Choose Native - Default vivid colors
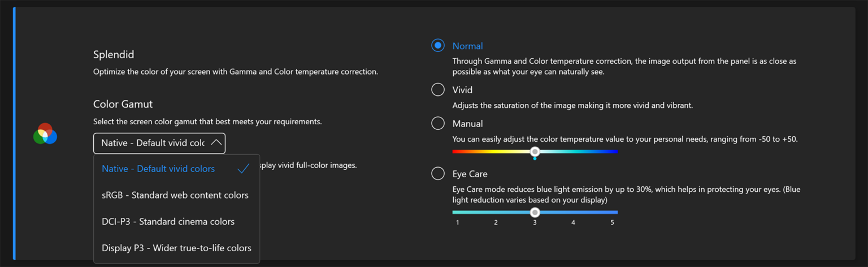The width and height of the screenshot is (868, 267). 158,169
